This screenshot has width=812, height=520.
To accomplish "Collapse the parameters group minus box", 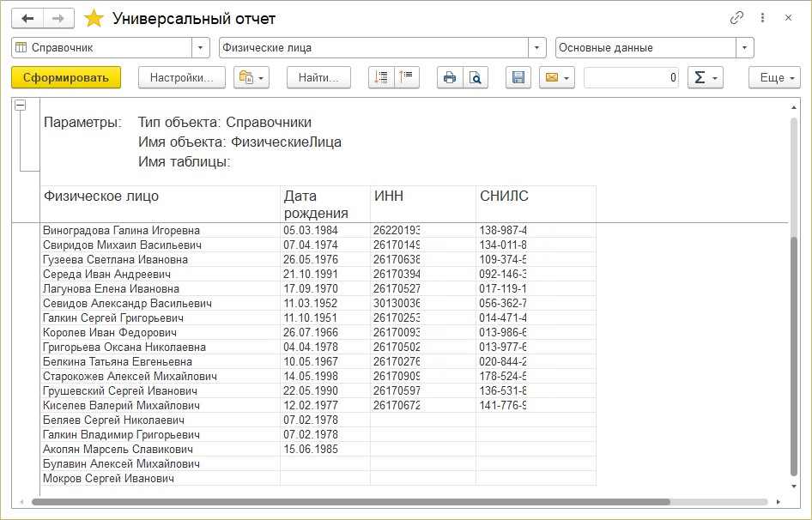I will [21, 106].
